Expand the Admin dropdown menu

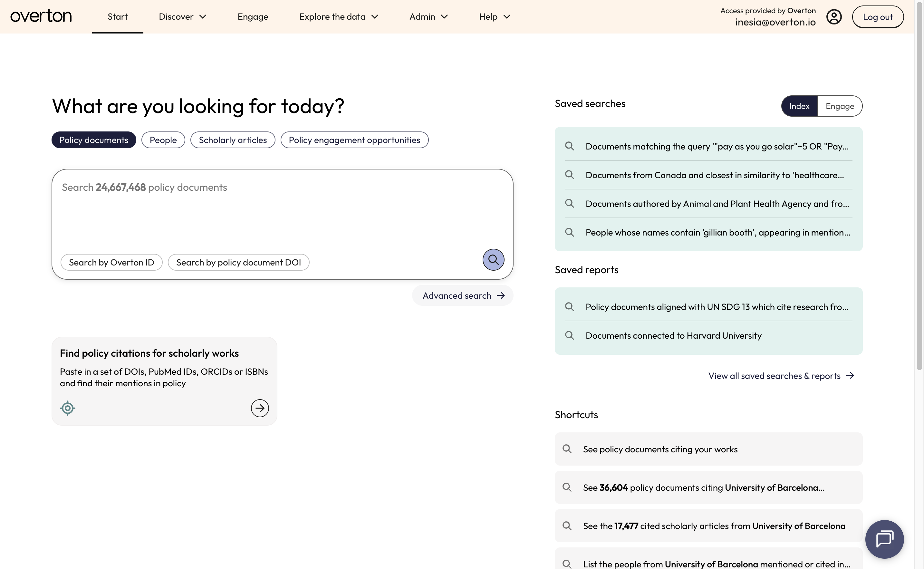coord(428,16)
